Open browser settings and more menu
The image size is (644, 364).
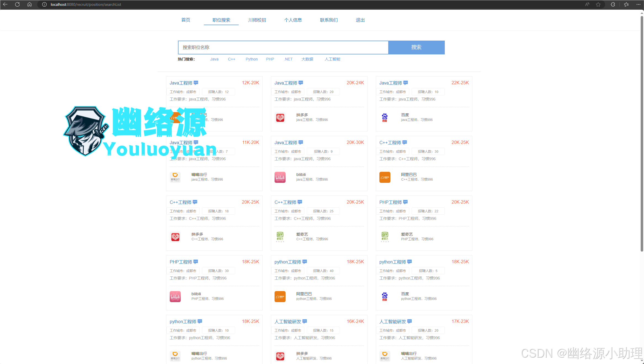pos(638,4)
